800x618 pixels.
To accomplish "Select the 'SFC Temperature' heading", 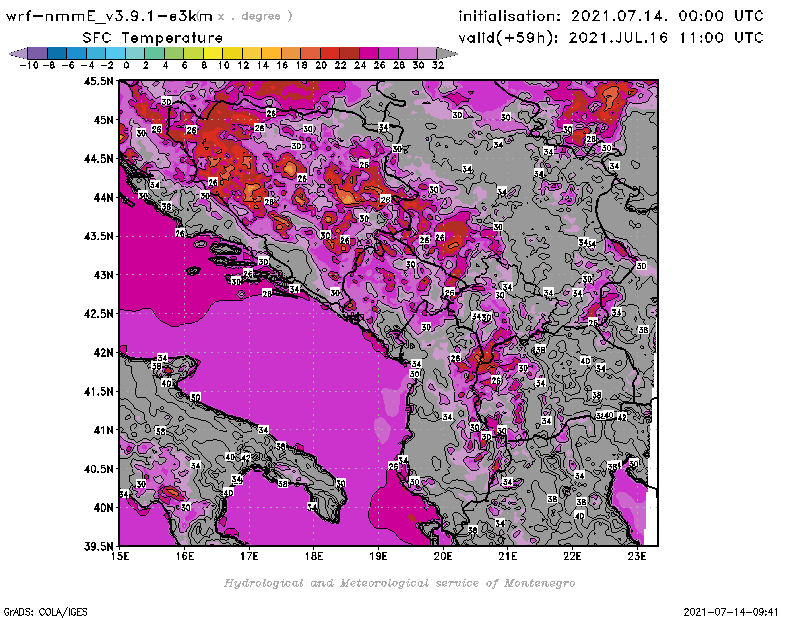I will (153, 38).
